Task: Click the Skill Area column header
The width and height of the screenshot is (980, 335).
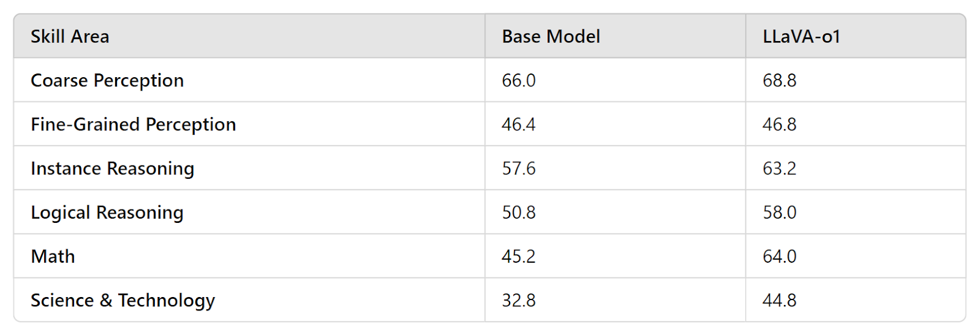Action: [70, 37]
